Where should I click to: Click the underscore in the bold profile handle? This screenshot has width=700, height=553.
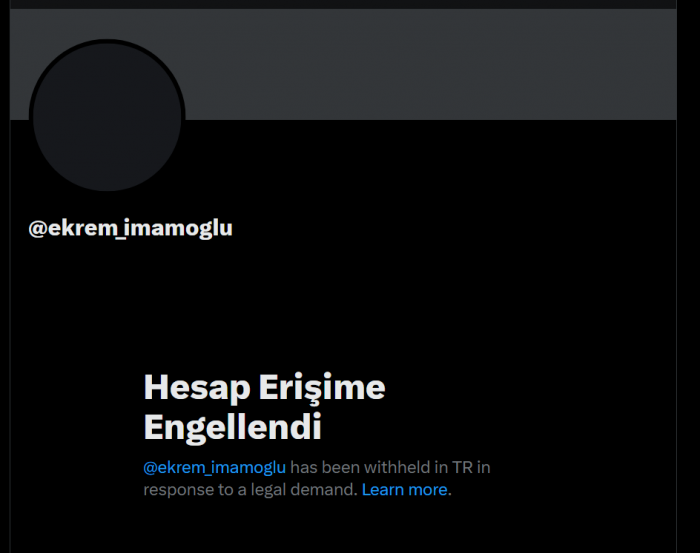coord(120,238)
